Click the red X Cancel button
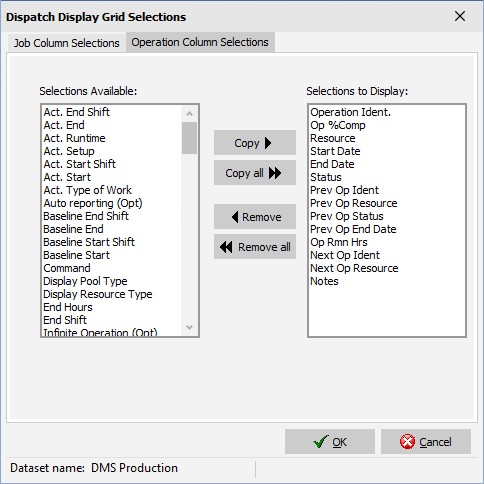484x484 pixels. 426,442
